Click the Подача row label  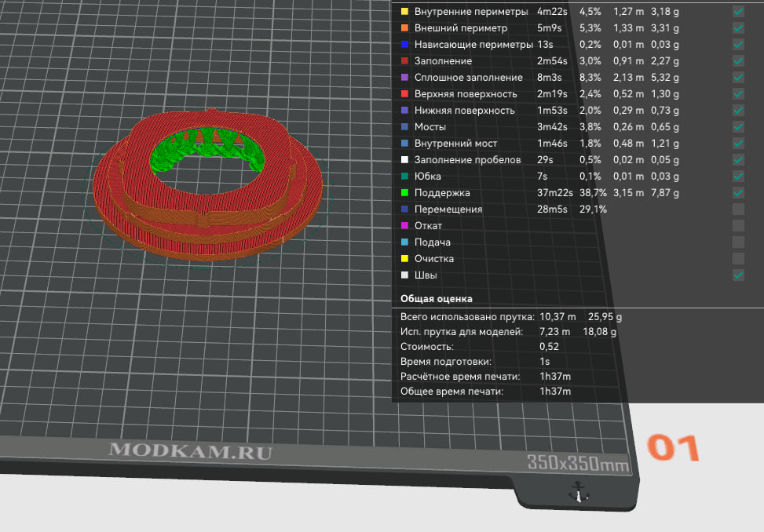point(432,242)
